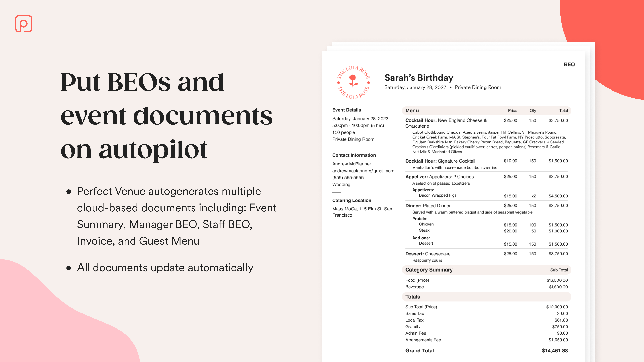
Task: Click the Cocktail Hour Signature Cocktail row
Action: pos(440,161)
